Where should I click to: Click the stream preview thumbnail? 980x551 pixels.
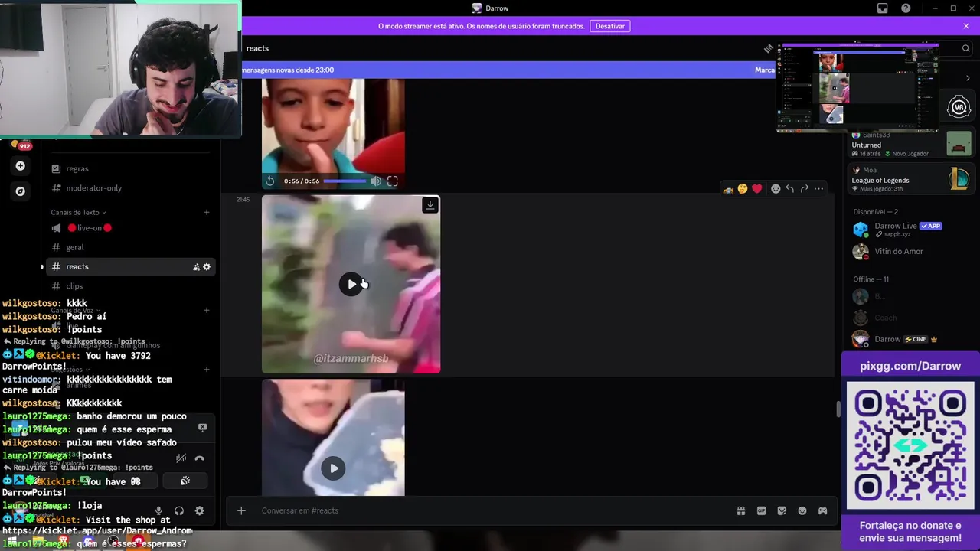point(857,87)
